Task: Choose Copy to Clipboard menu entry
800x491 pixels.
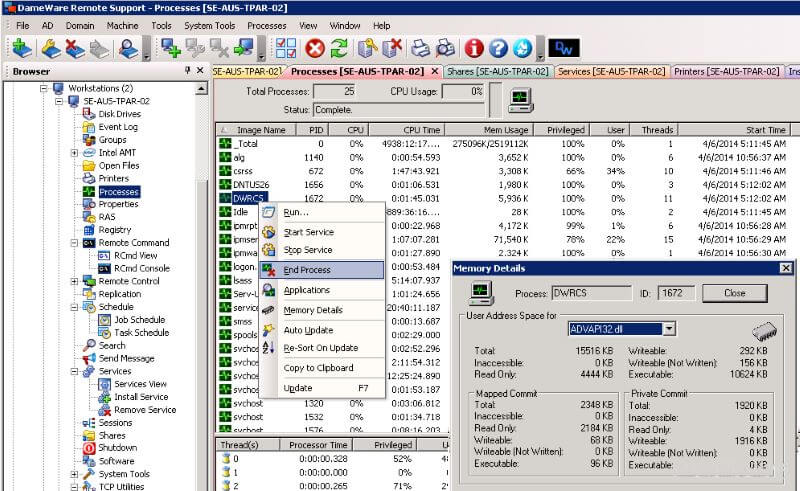Action: (322, 367)
